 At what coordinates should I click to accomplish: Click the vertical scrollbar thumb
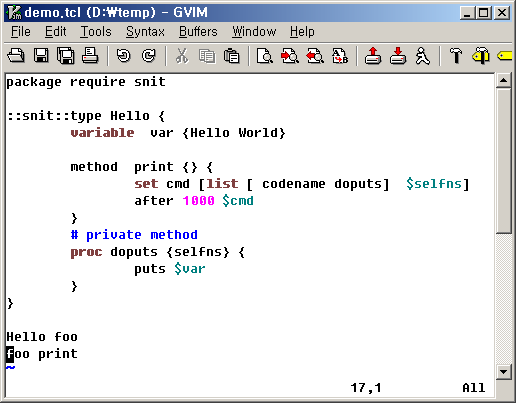503,161
